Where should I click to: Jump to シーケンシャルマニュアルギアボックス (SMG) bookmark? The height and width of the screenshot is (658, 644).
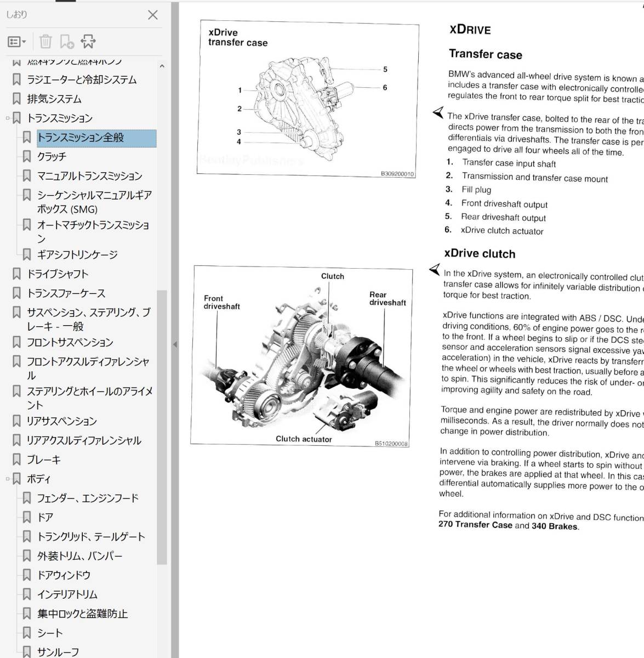pyautogui.click(x=94, y=202)
